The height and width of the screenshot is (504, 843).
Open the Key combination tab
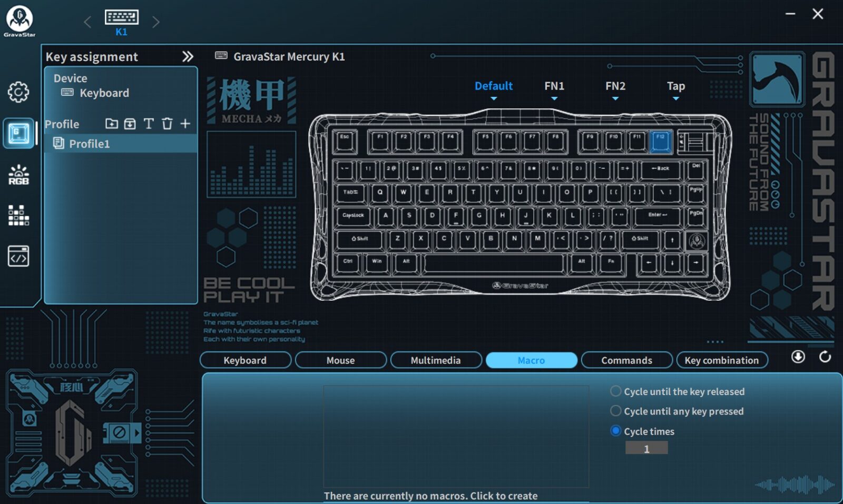tap(721, 360)
